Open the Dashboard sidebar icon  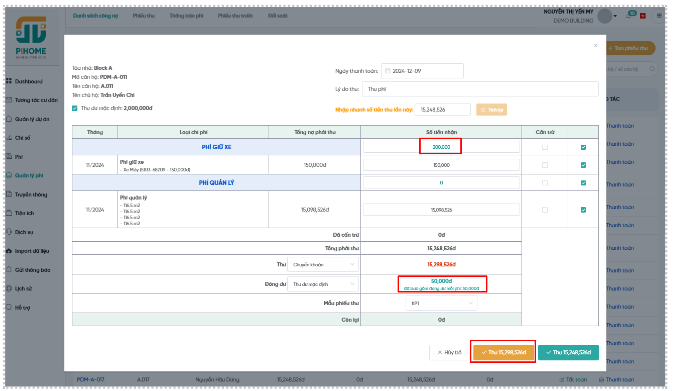[9, 81]
